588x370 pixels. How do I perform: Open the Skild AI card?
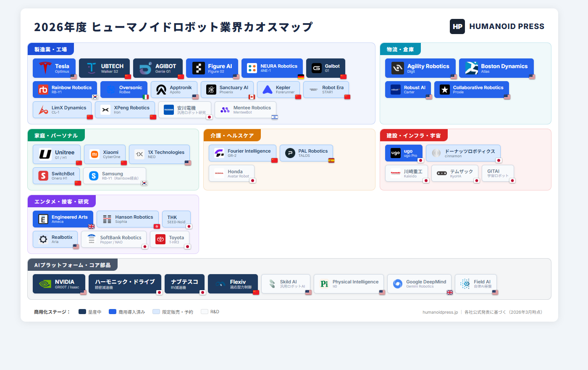click(x=286, y=284)
